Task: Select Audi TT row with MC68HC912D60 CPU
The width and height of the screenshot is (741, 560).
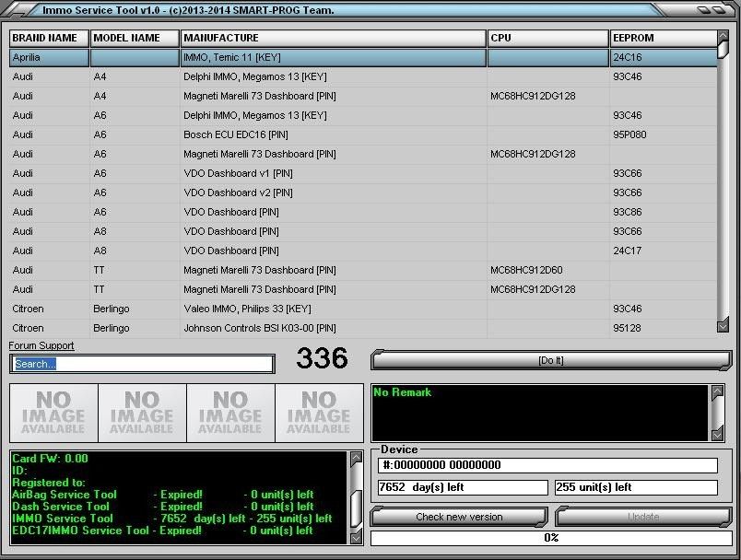Action: [363, 271]
